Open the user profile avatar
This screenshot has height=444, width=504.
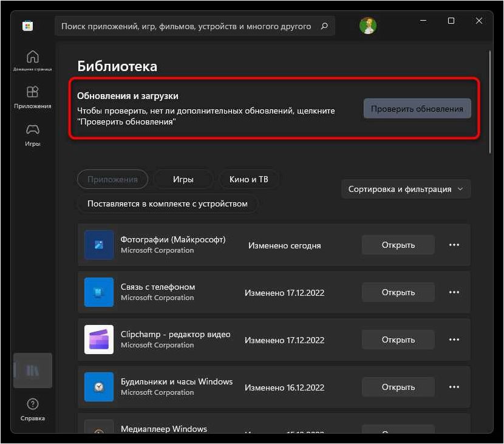coord(368,26)
